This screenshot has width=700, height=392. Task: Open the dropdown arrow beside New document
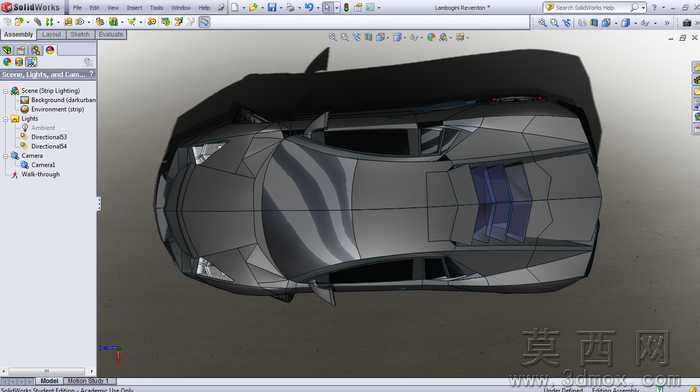tap(243, 8)
